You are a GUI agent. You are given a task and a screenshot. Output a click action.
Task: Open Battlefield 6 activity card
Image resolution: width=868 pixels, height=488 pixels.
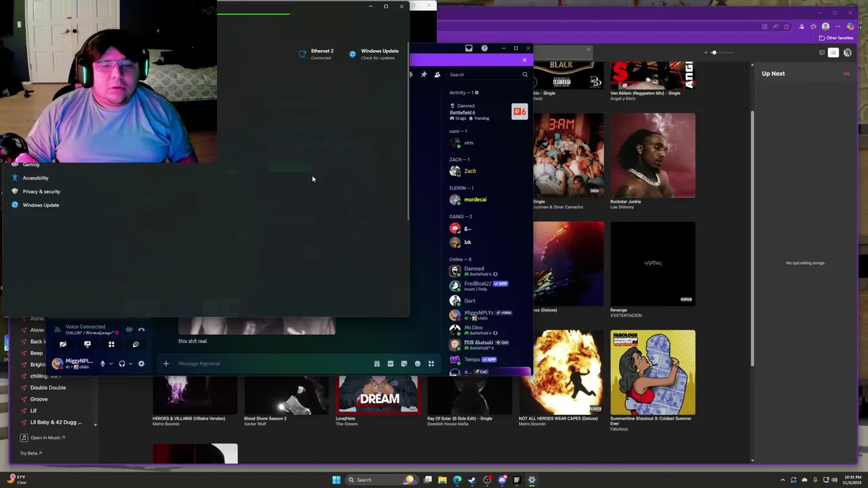pyautogui.click(x=489, y=112)
